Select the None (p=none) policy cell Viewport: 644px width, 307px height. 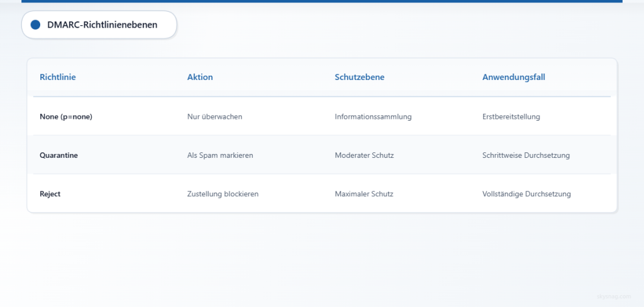click(x=66, y=117)
